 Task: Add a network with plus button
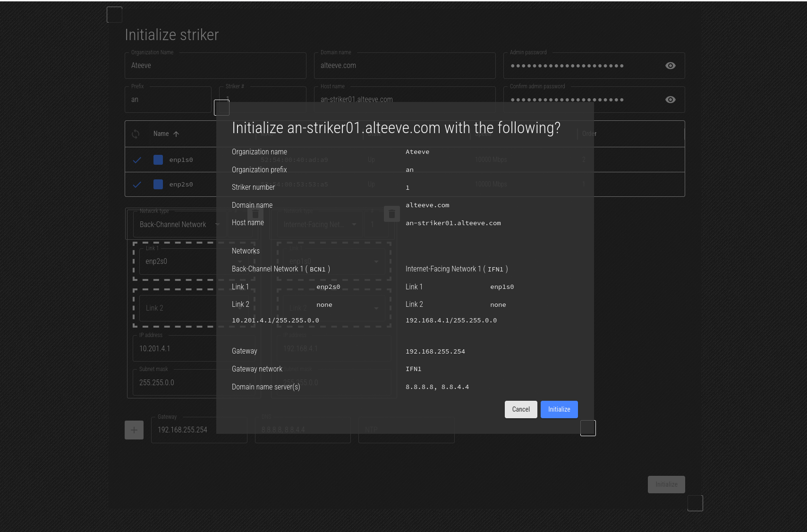pos(134,430)
